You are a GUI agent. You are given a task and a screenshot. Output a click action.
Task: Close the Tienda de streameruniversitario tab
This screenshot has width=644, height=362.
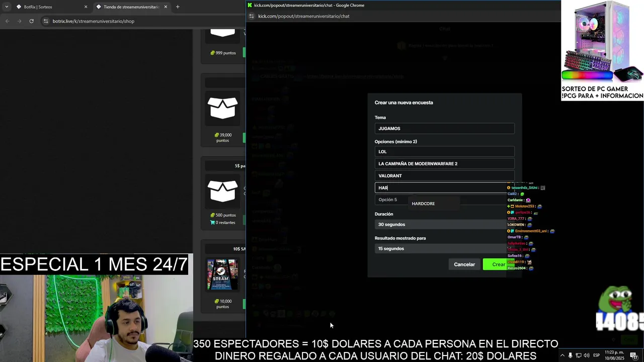click(x=166, y=7)
